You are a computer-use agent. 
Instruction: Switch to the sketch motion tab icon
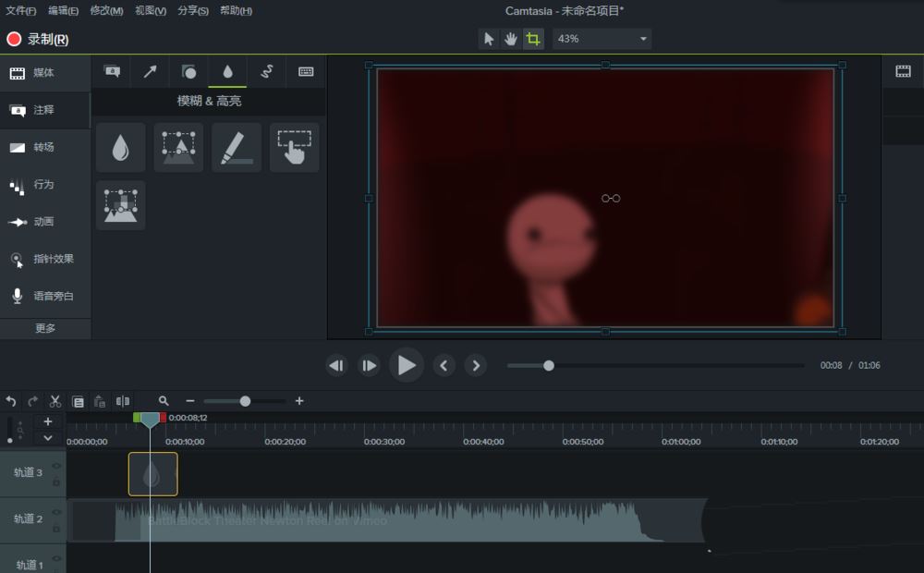pos(267,72)
